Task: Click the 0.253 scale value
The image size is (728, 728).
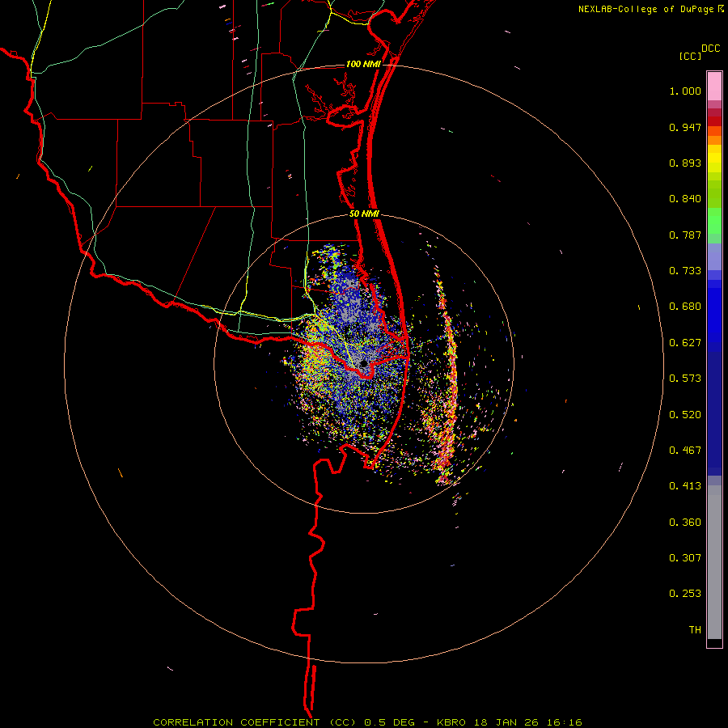Action: (x=685, y=594)
